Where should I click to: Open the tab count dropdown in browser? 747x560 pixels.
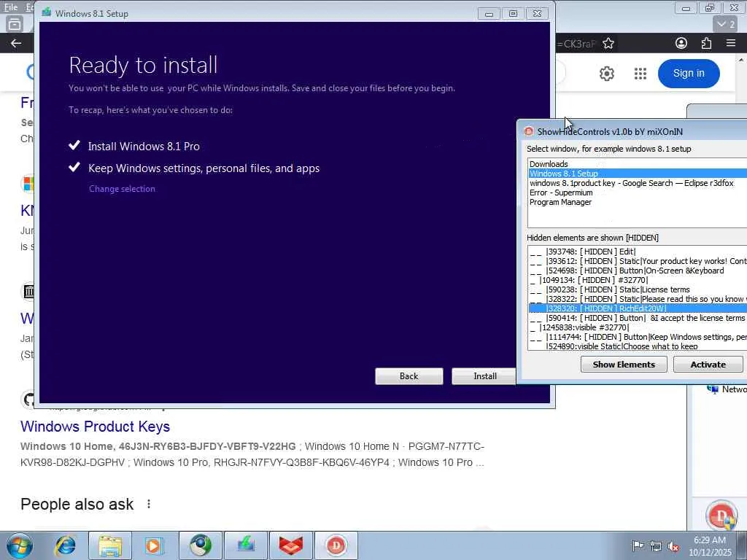(726, 24)
